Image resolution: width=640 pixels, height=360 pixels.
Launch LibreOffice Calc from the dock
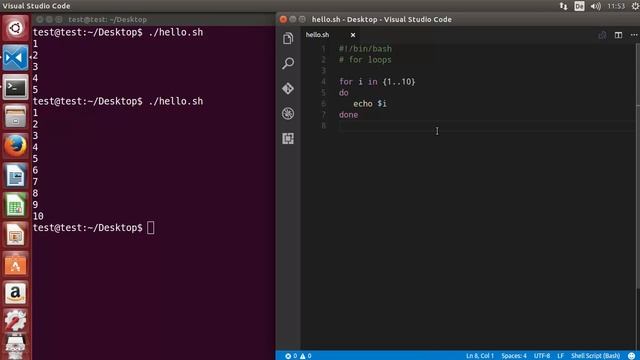pos(16,205)
